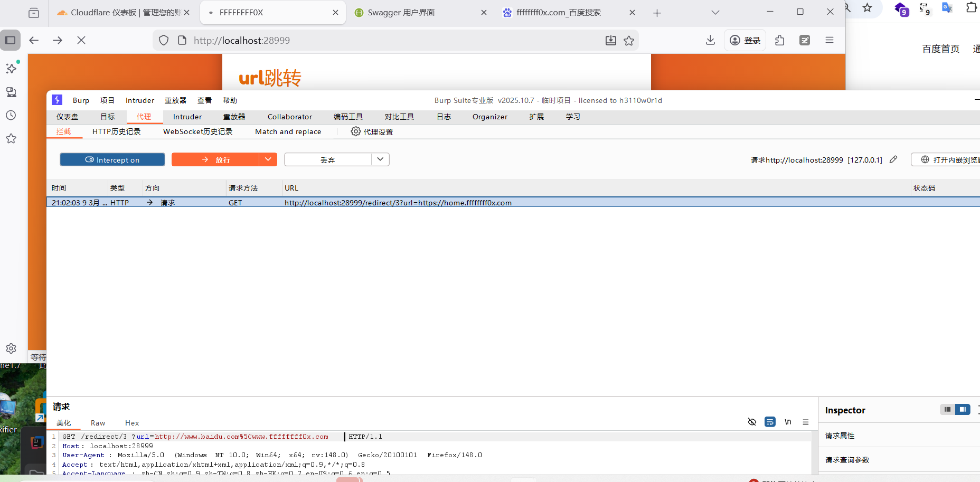The image size is (980, 482).
Task: Toggle non-printable characters eye icon
Action: click(752, 422)
